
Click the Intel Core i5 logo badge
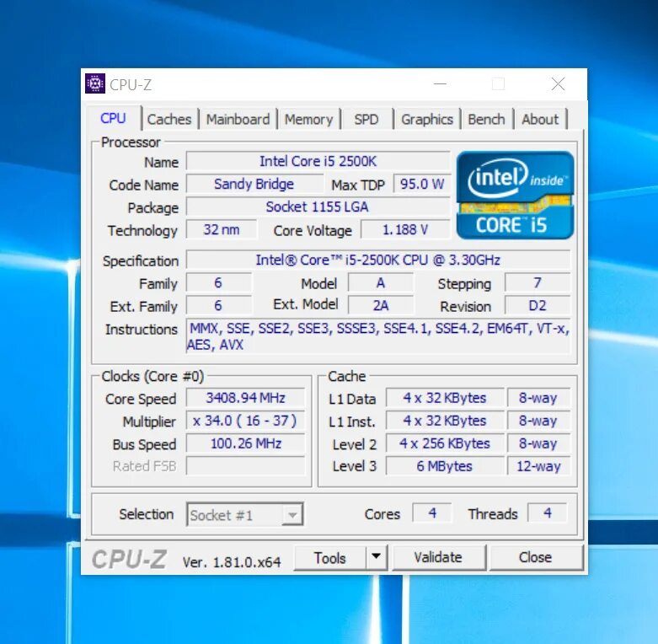515,196
